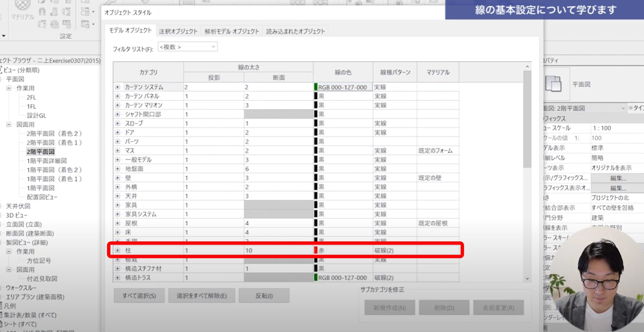The width and height of the screenshot is (644, 332).
Task: Expand the カーテン システム category
Action: coord(117,87)
